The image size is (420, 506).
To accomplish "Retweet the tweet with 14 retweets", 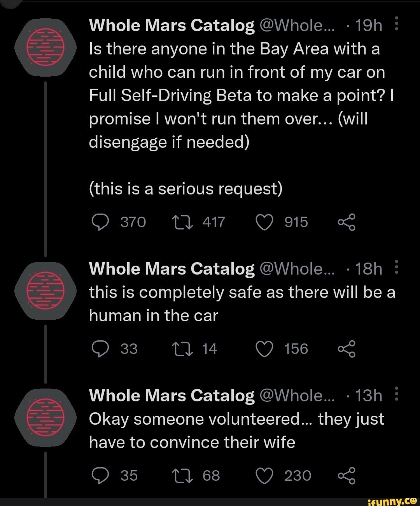I will [x=181, y=349].
